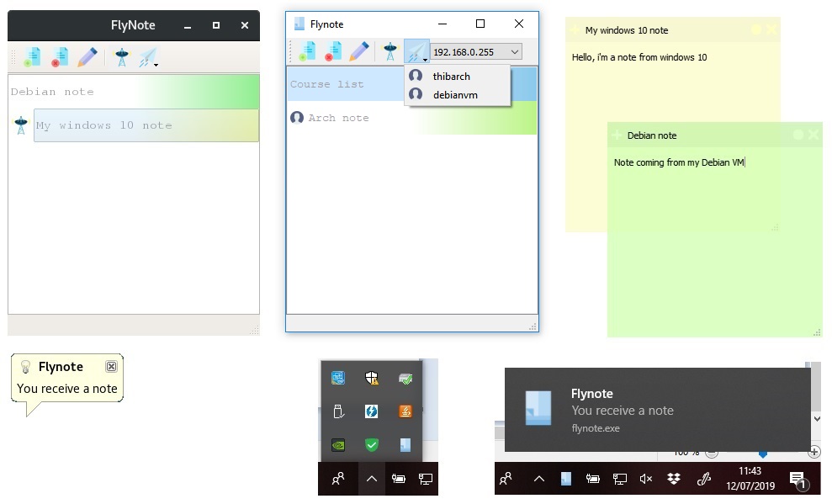Click 'You receive a note' dark toast notification
The height and width of the screenshot is (504, 832).
point(657,410)
